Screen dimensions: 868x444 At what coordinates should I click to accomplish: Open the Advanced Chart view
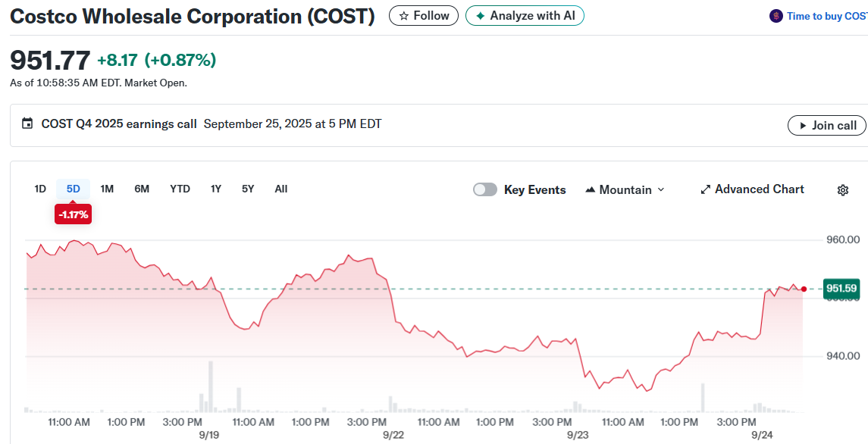pyautogui.click(x=752, y=189)
